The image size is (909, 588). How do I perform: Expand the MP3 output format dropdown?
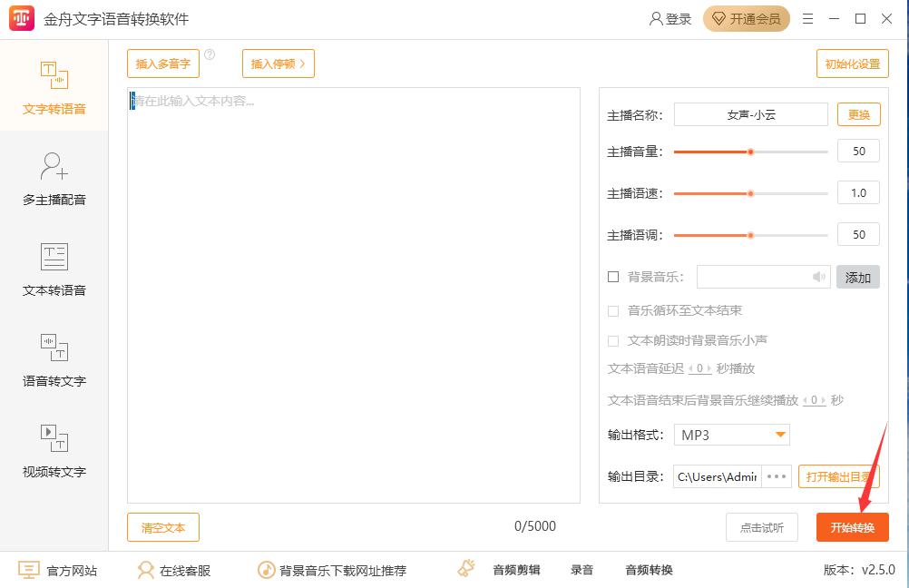tap(779, 435)
